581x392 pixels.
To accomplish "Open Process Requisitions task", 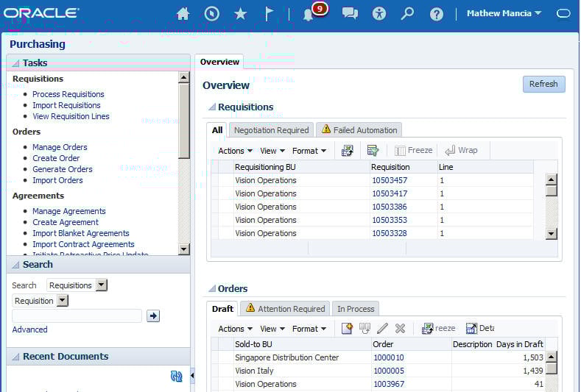I will pyautogui.click(x=68, y=94).
